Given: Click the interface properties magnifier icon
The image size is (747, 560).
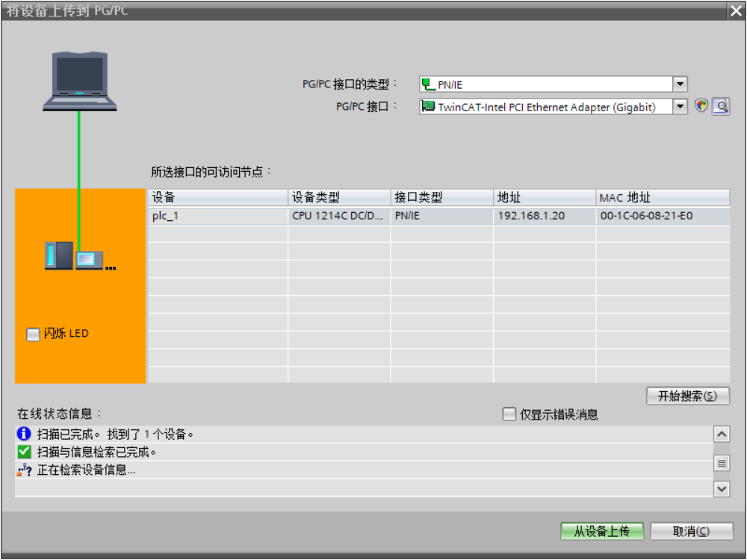Looking at the screenshot, I should (721, 106).
